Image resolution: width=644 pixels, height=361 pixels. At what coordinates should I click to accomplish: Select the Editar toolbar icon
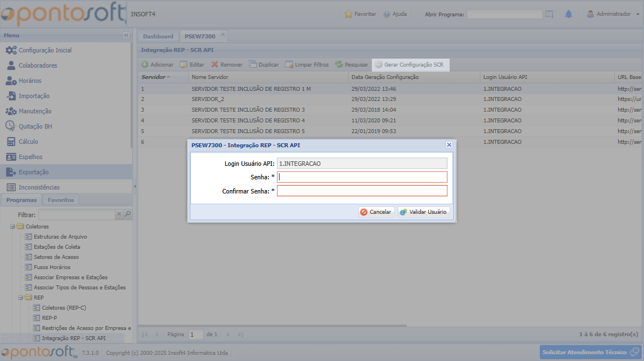(x=183, y=64)
